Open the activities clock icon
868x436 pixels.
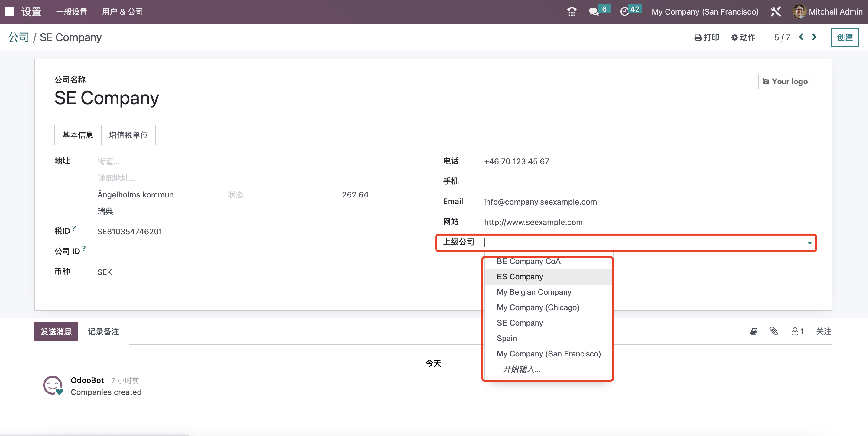click(624, 12)
